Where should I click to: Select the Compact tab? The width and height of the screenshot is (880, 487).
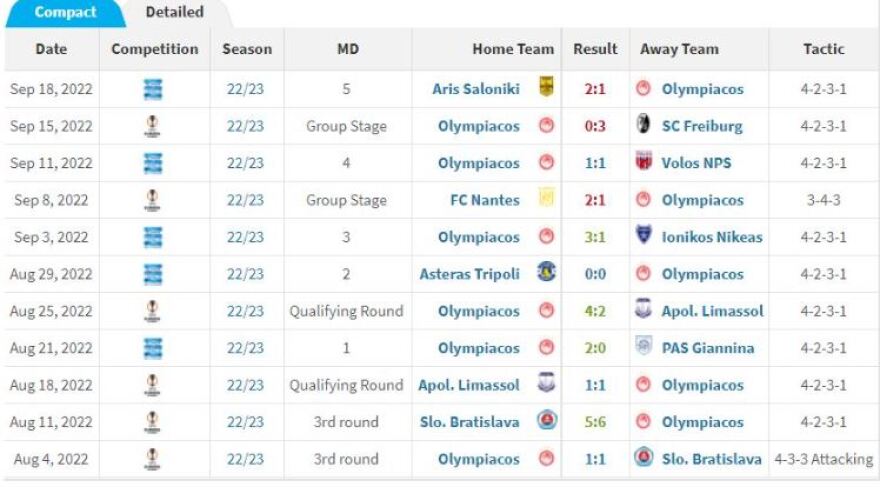point(65,13)
